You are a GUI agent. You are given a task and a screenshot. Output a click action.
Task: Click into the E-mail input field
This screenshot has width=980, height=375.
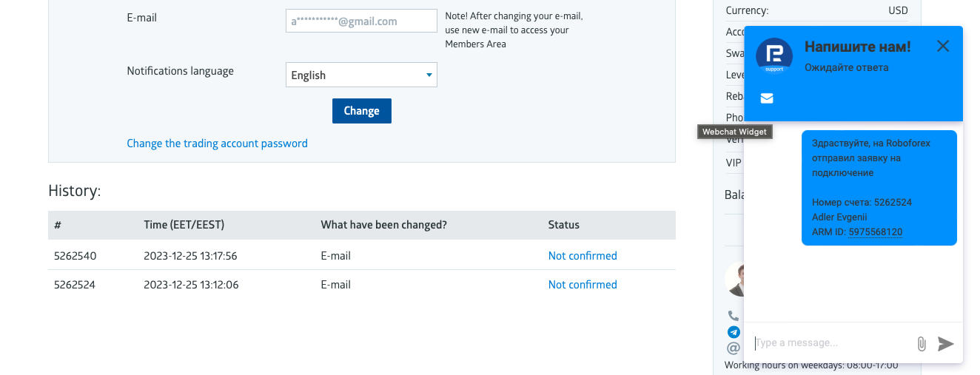click(361, 21)
